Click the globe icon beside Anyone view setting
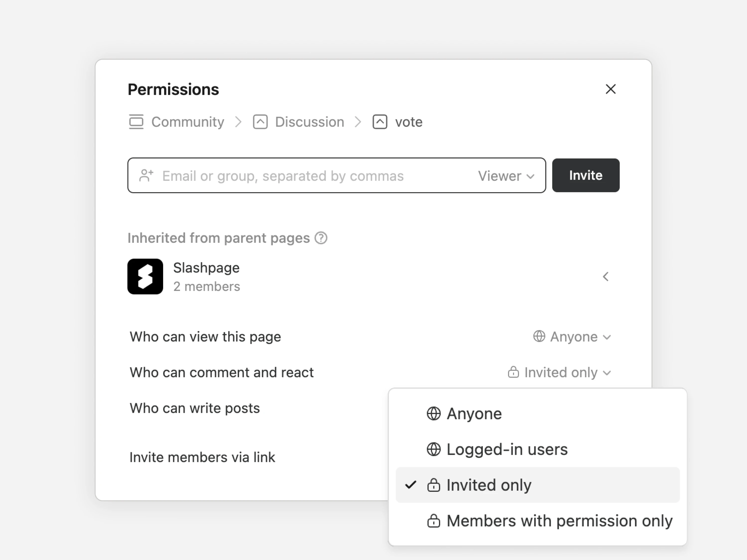 coord(539,336)
